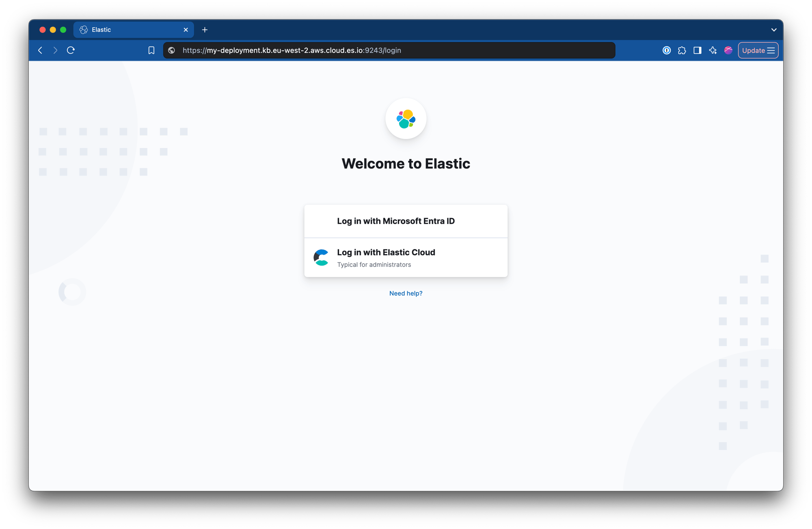This screenshot has height=529, width=812.
Task: Go forward to the next page
Action: (55, 50)
